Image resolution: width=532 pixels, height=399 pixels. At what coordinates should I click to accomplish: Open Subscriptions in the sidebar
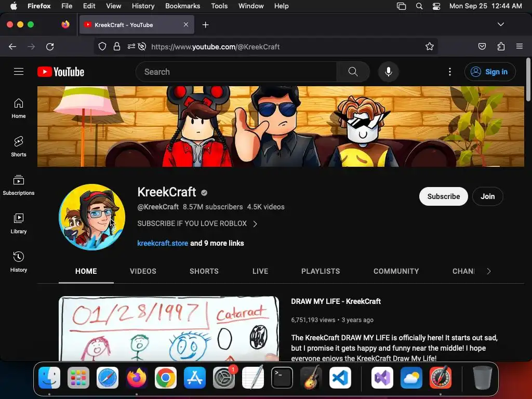point(19,185)
